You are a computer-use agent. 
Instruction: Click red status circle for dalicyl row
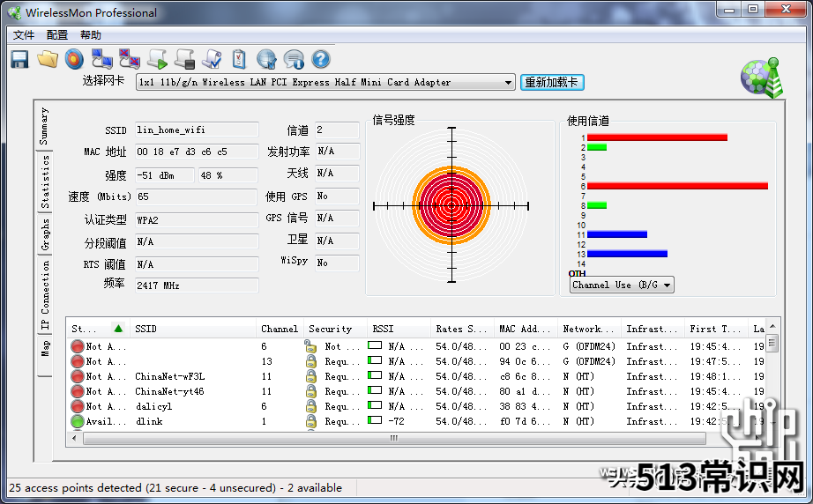(x=78, y=406)
